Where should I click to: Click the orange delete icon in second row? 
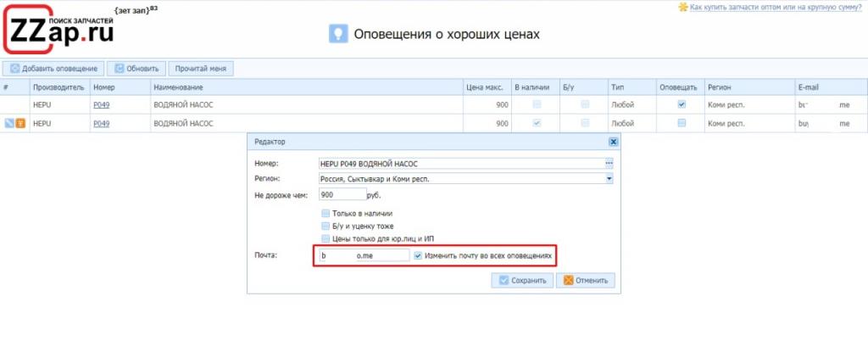[19, 124]
